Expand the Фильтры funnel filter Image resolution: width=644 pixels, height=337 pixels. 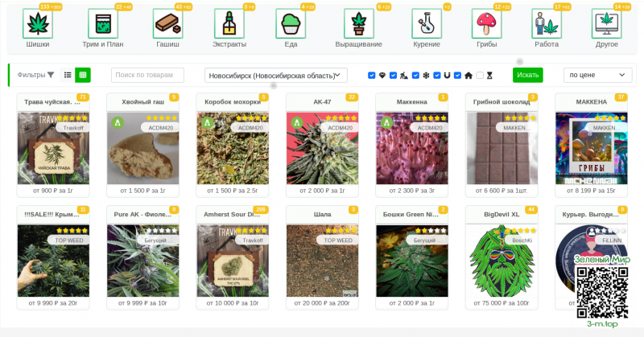pyautogui.click(x=35, y=75)
